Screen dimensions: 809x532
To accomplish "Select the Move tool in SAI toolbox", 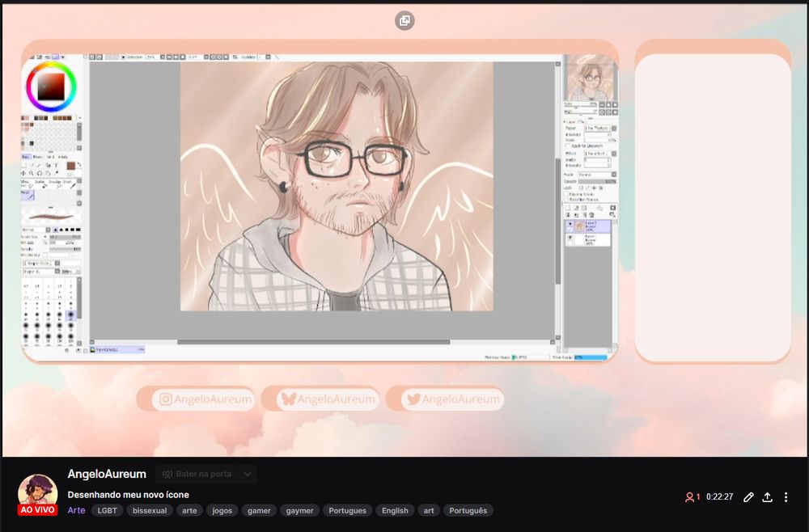I will [x=23, y=173].
